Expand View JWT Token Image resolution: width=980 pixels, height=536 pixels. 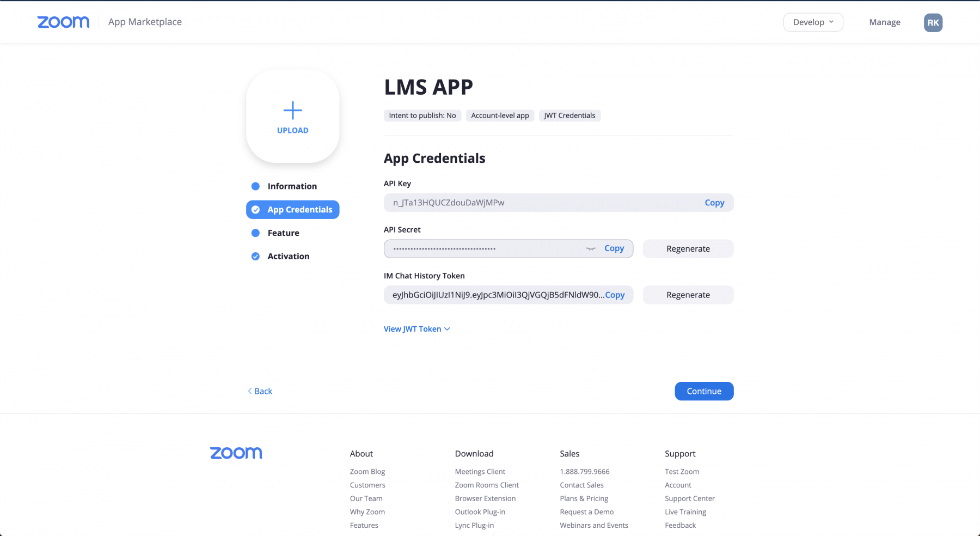tap(417, 329)
